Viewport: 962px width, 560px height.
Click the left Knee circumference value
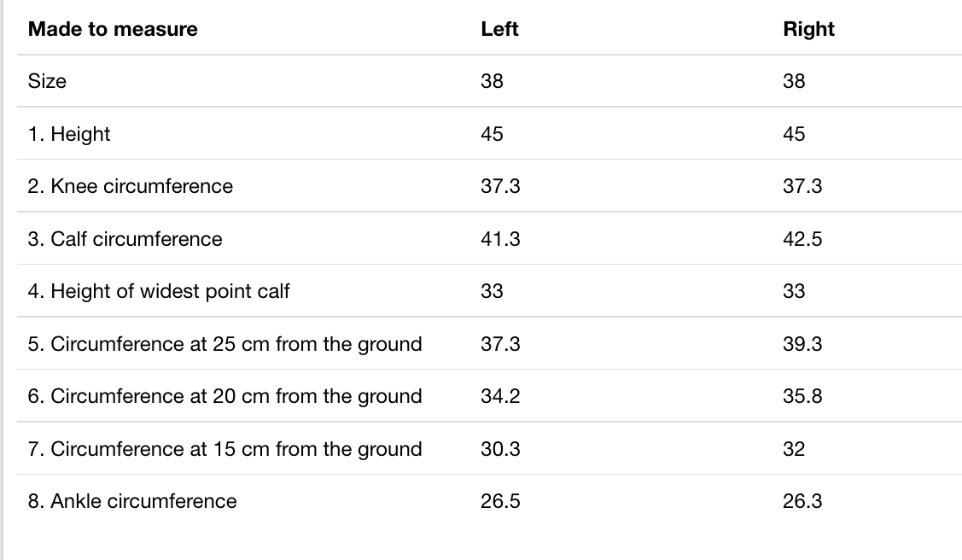[x=500, y=186]
